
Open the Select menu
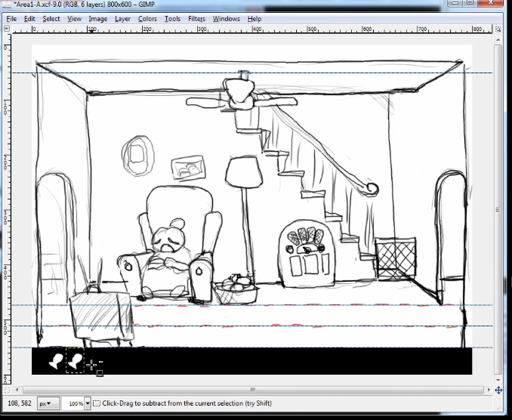[51, 19]
